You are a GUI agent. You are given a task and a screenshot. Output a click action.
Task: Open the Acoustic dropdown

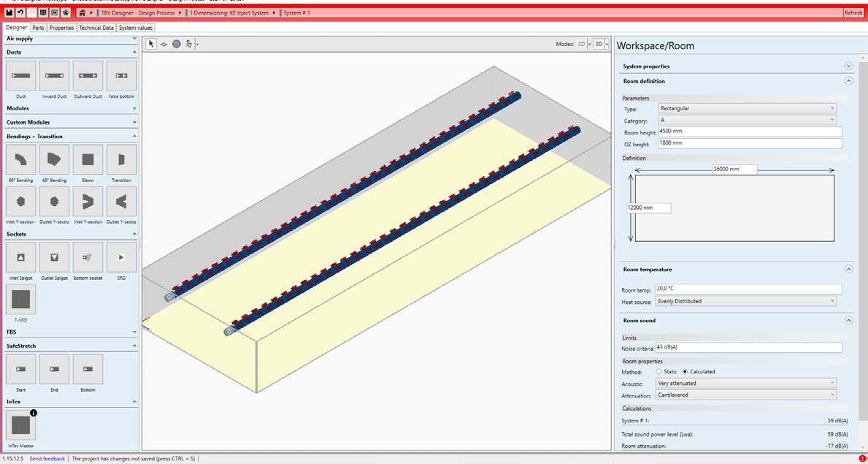coord(745,383)
